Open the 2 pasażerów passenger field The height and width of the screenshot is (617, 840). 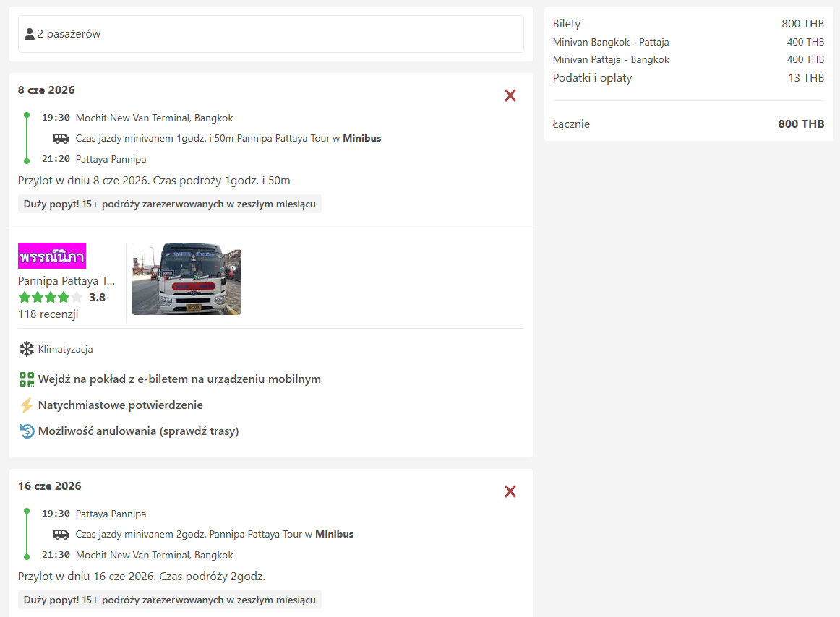(x=271, y=34)
